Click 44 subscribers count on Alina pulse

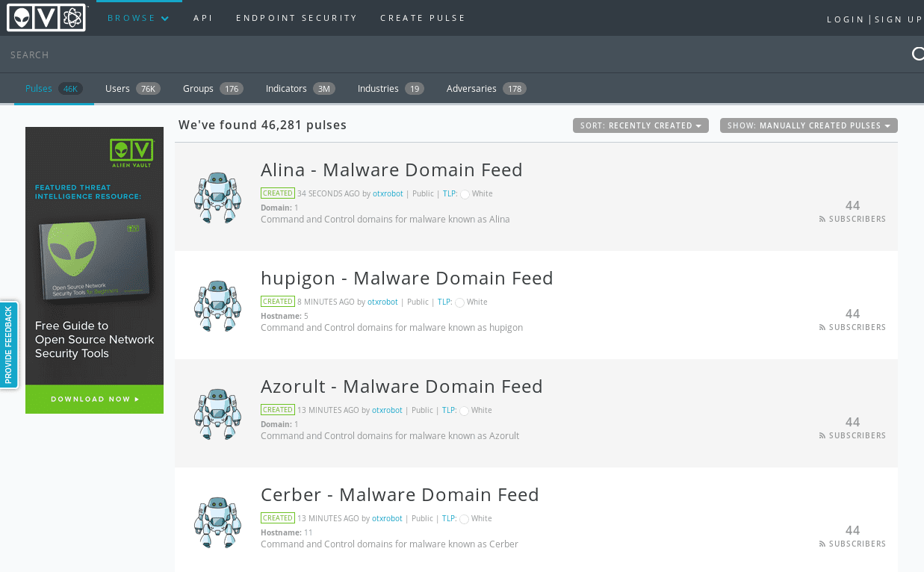click(852, 205)
